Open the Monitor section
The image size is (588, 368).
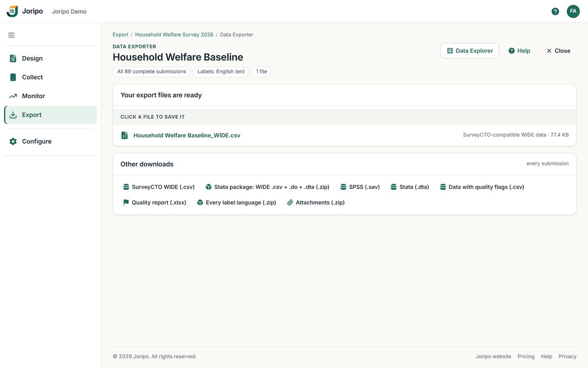click(x=50, y=96)
